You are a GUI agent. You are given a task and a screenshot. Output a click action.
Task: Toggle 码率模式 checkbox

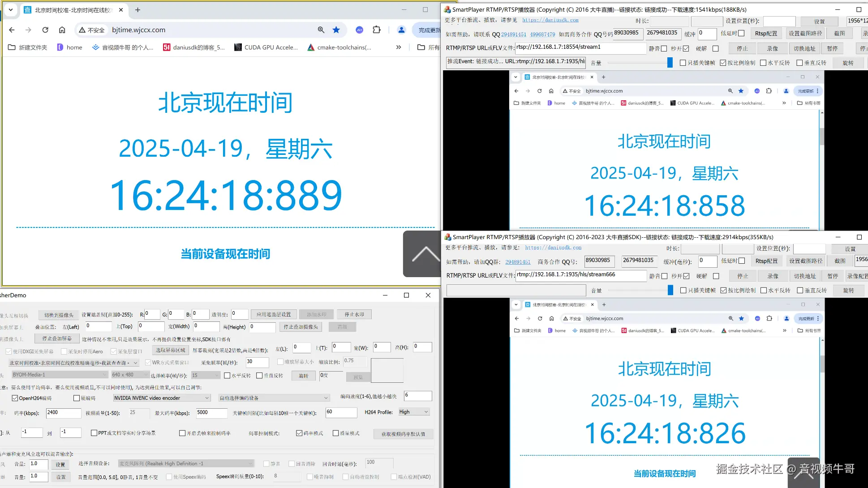(x=299, y=433)
